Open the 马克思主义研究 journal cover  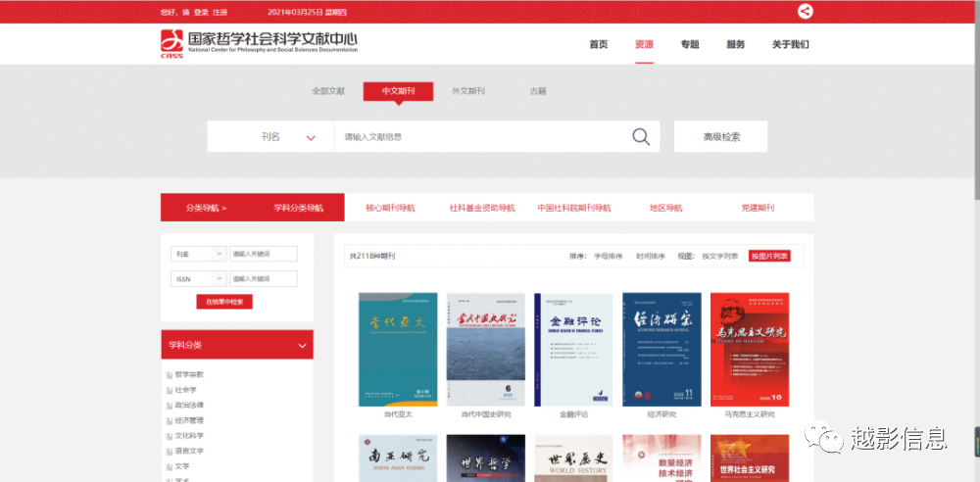click(x=750, y=350)
